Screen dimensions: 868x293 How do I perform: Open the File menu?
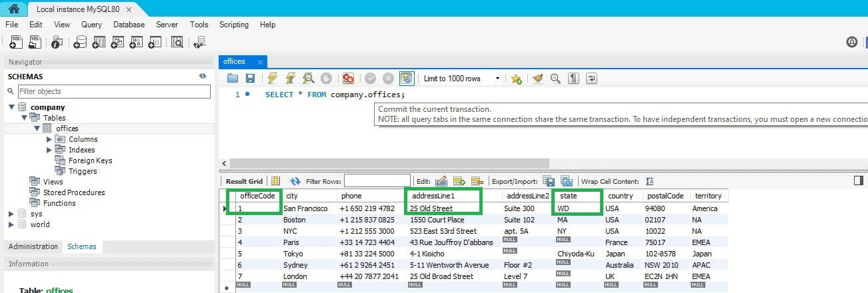coord(11,25)
